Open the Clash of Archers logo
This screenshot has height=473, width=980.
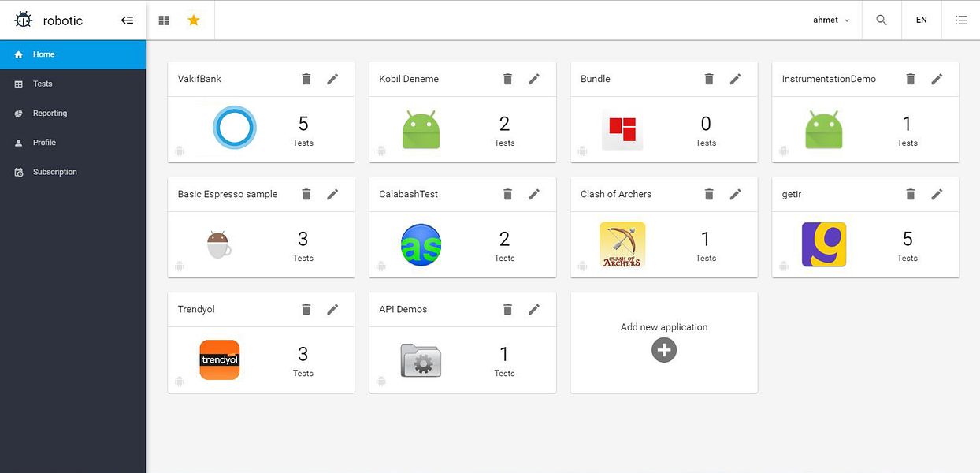click(622, 245)
